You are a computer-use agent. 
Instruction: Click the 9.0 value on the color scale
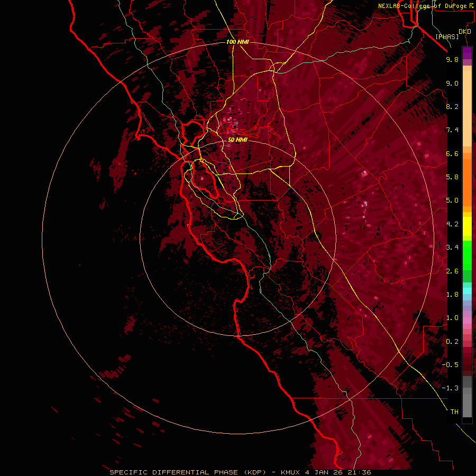(452, 83)
